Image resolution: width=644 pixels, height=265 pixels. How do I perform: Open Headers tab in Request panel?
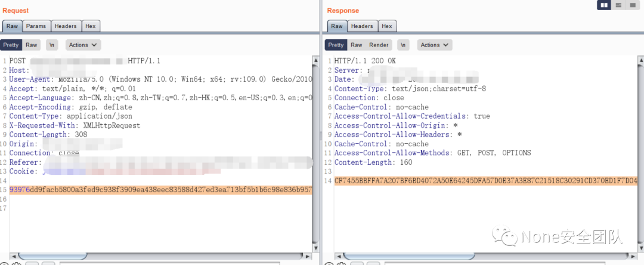tap(66, 26)
